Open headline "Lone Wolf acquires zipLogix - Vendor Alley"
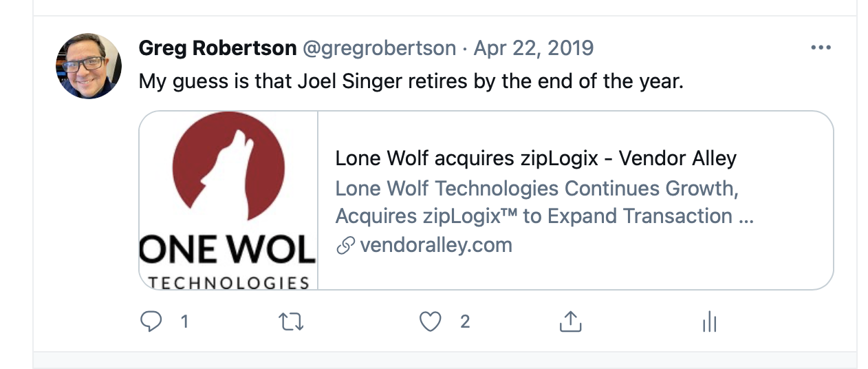The height and width of the screenshot is (369, 868). coord(536,158)
